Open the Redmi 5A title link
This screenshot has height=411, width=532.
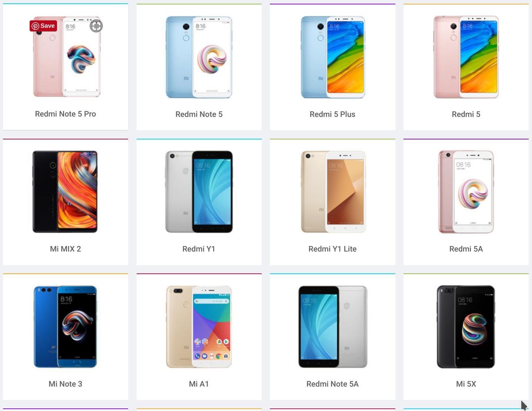466,249
